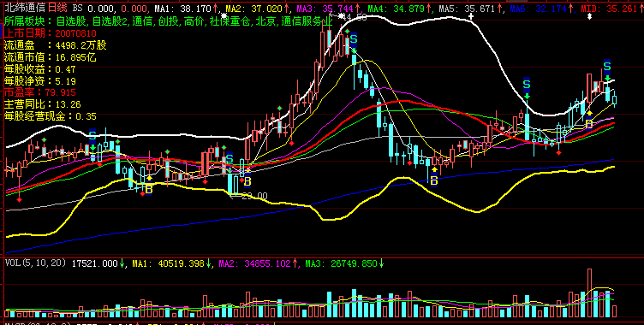
Task: Click the 北纬通信 stock name in the header
Action: coord(25,8)
